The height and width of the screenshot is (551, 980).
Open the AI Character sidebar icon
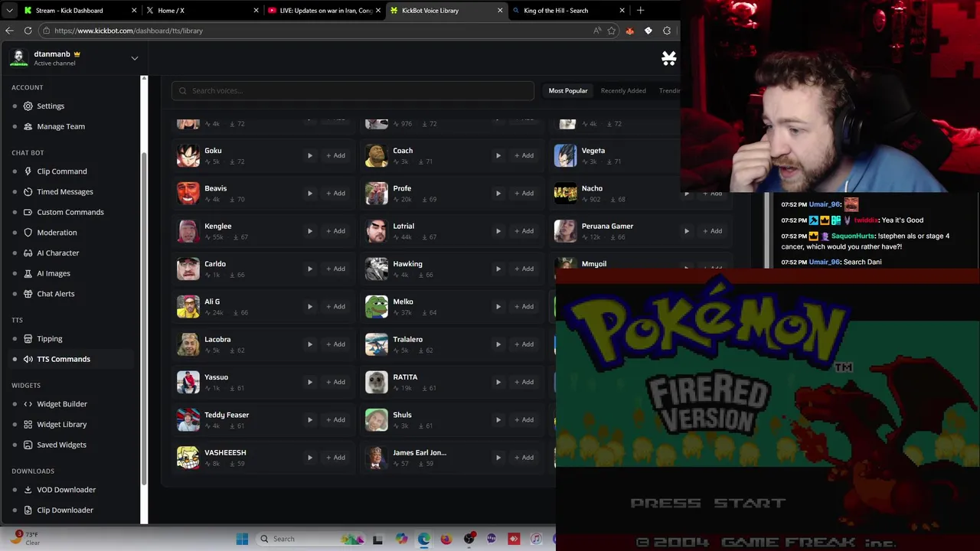point(28,253)
